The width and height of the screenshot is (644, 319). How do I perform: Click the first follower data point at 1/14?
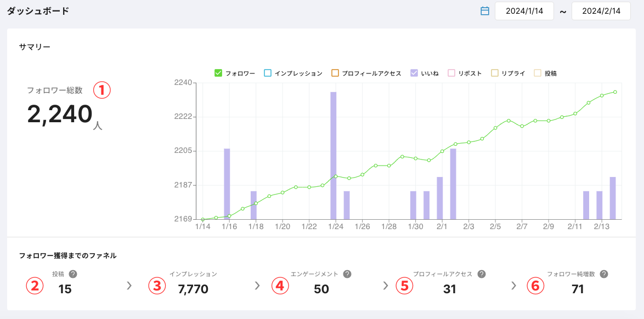[203, 219]
